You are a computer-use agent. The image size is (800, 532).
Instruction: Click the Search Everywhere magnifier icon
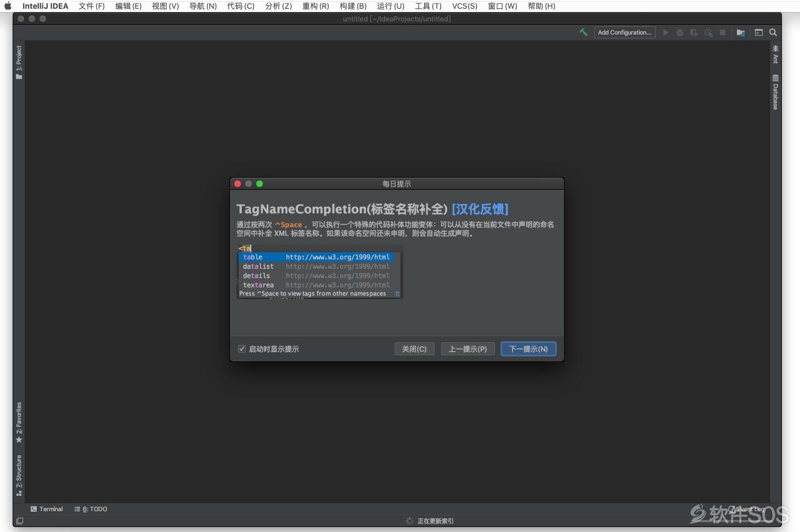click(x=773, y=32)
